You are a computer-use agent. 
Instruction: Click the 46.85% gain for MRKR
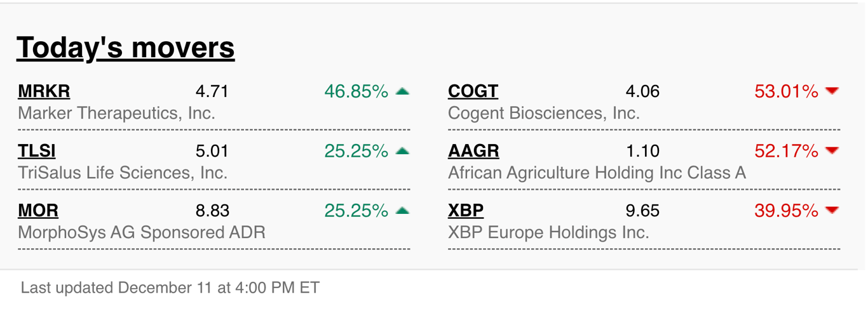[x=356, y=91]
